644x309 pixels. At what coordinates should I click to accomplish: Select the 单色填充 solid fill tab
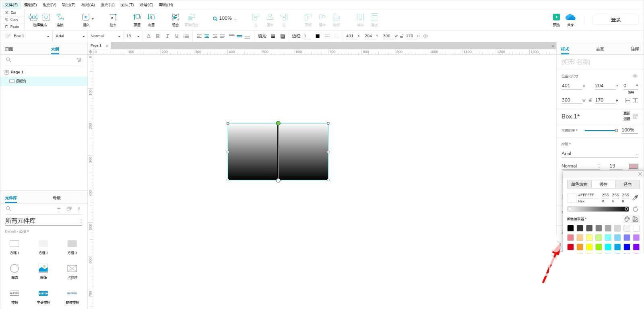(x=579, y=185)
